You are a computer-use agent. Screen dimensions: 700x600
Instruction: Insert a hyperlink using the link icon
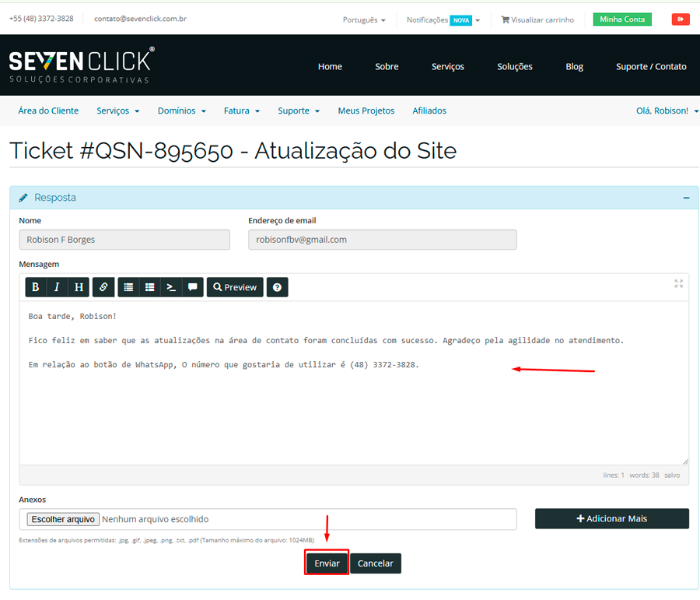[103, 287]
